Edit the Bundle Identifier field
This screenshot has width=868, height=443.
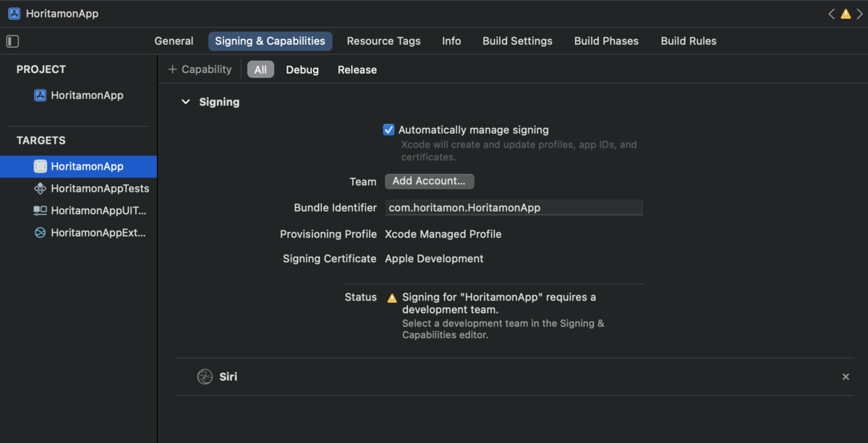point(514,207)
